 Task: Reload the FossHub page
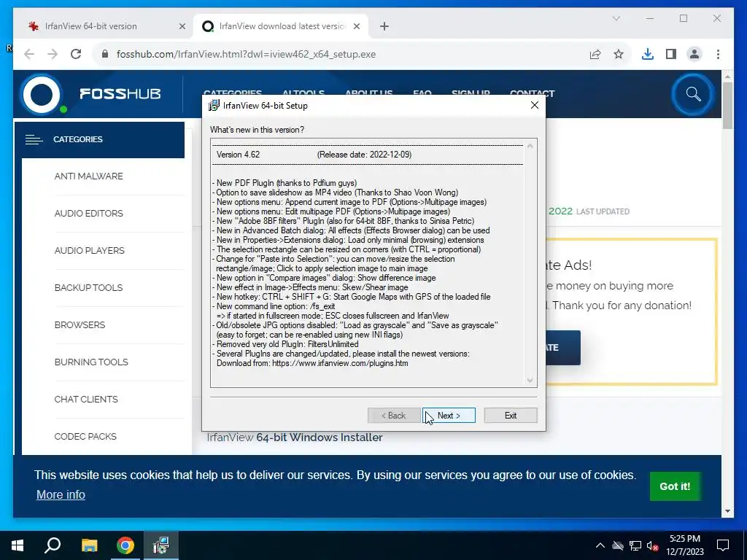coord(76,54)
